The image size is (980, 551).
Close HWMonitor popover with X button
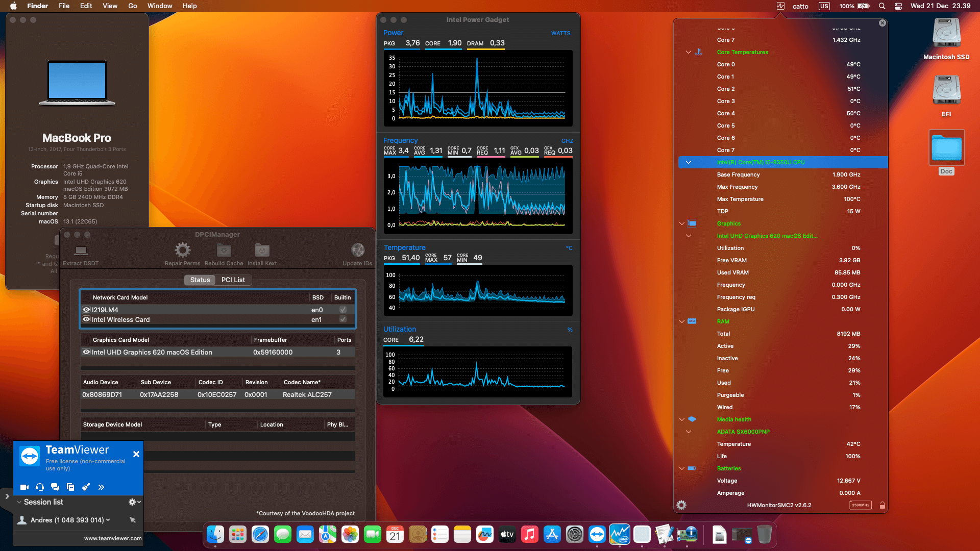pyautogui.click(x=882, y=23)
